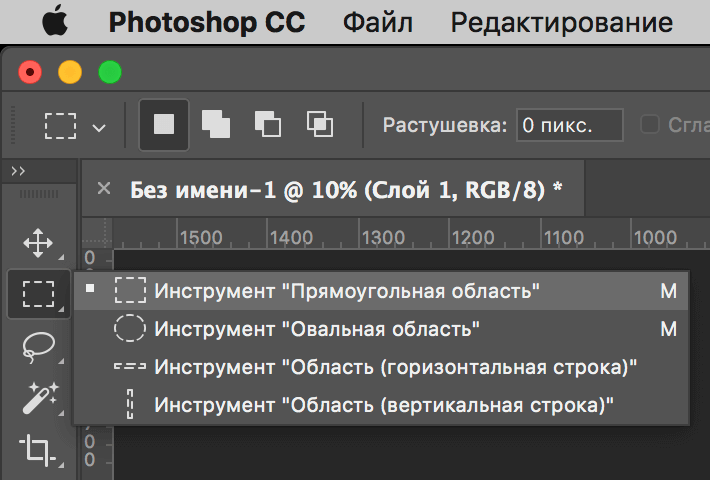
Task: Select Инструмент "Прямоугольная область" from flyout
Action: (x=381, y=291)
